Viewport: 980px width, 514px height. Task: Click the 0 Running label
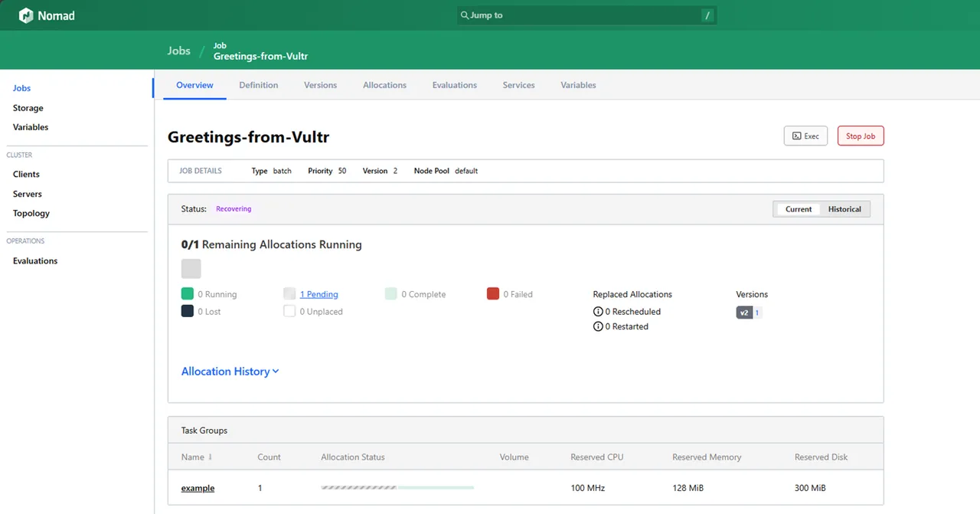(x=217, y=294)
